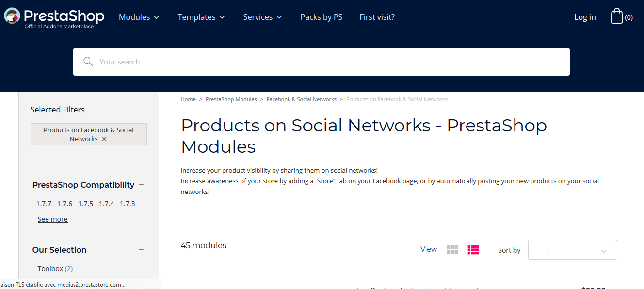Open the Modules menu
The image size is (644, 289).
(139, 17)
